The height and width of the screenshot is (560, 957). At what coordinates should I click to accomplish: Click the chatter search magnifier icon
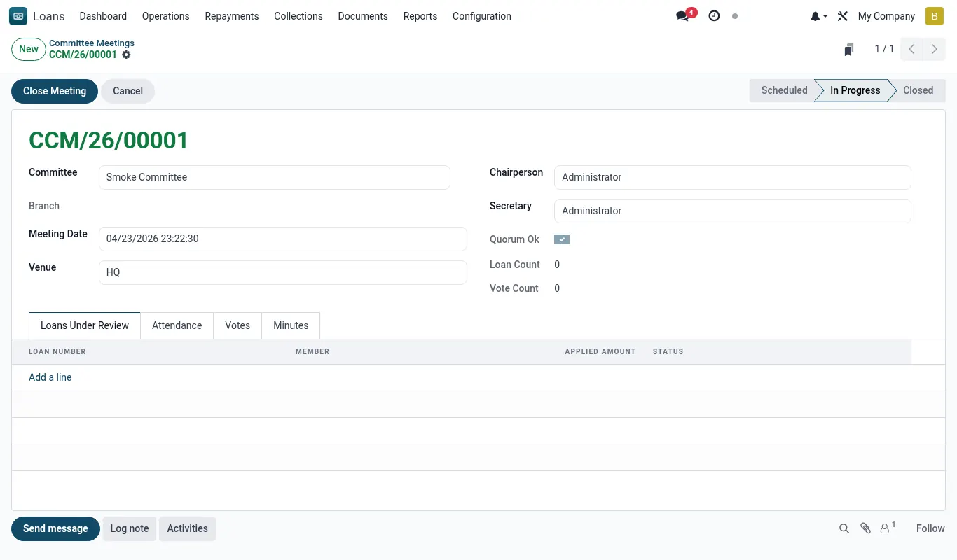[x=844, y=528]
